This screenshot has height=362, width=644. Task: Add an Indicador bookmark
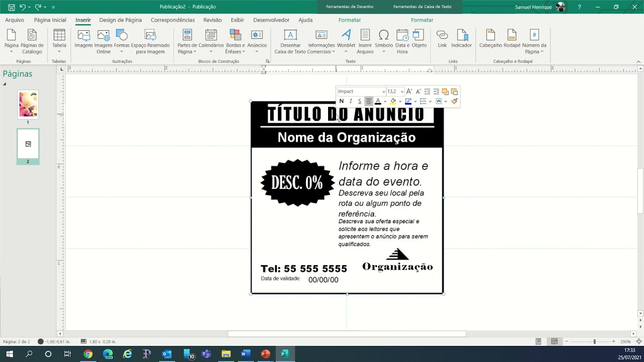pyautogui.click(x=461, y=39)
